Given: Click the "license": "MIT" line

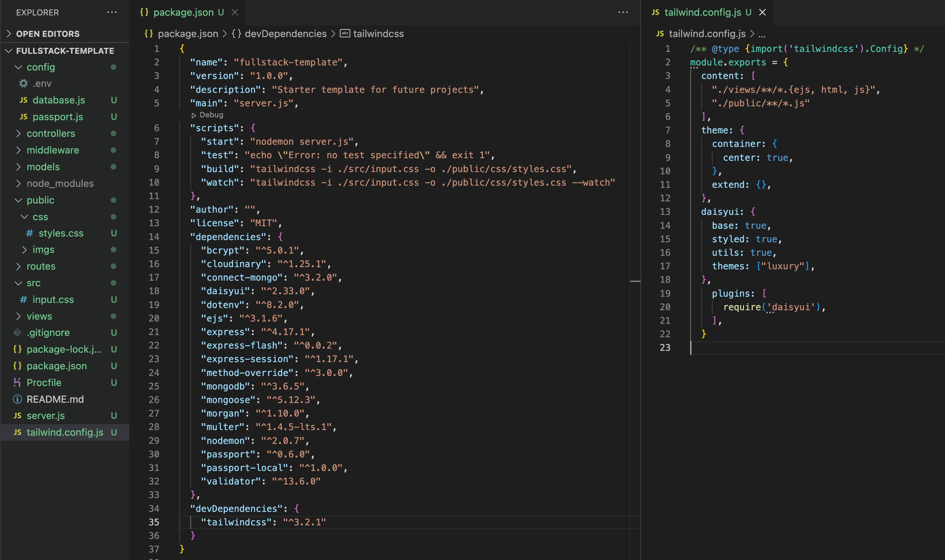Looking at the screenshot, I should [x=236, y=223].
